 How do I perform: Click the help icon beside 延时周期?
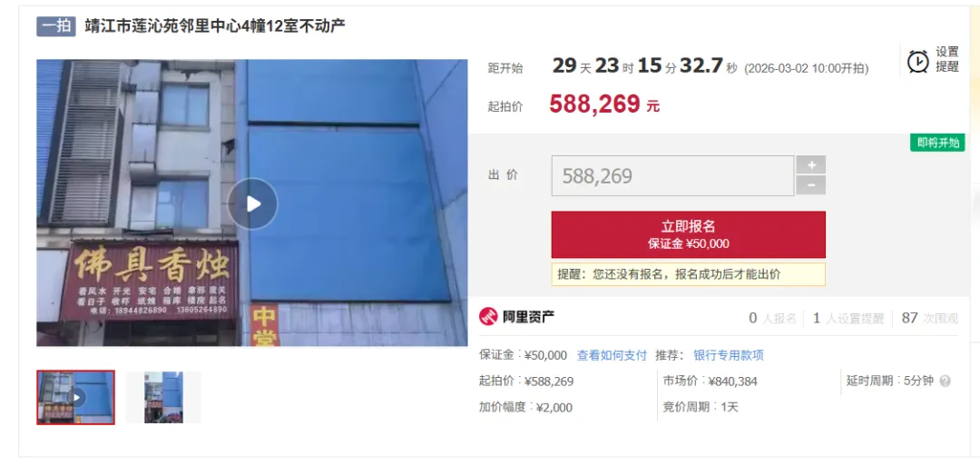(x=945, y=381)
